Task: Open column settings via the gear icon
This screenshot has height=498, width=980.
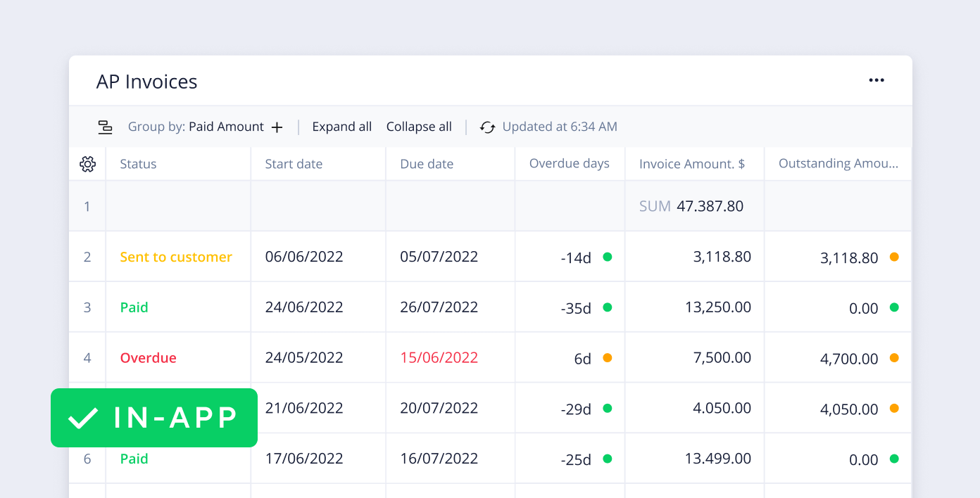Action: pyautogui.click(x=87, y=163)
